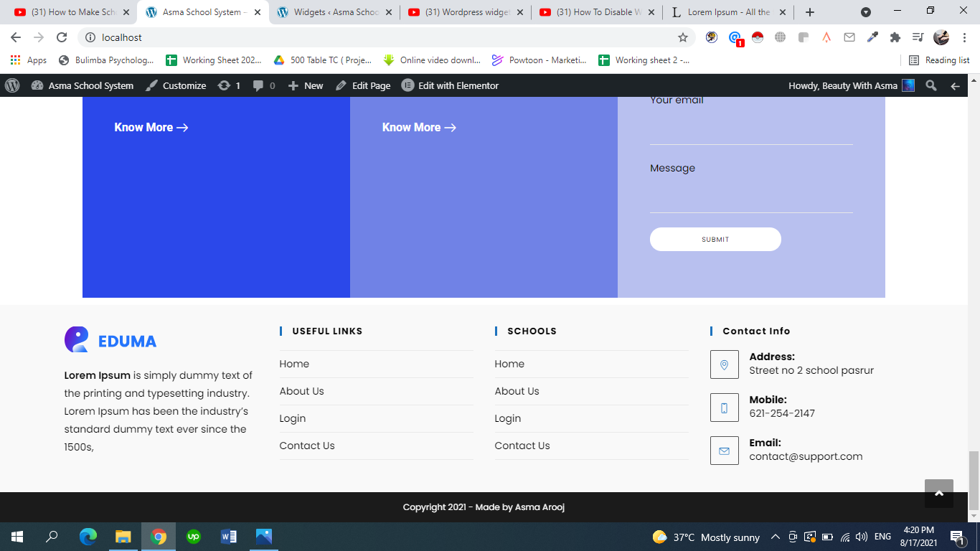Click the EDUMA footer logo

pos(110,340)
